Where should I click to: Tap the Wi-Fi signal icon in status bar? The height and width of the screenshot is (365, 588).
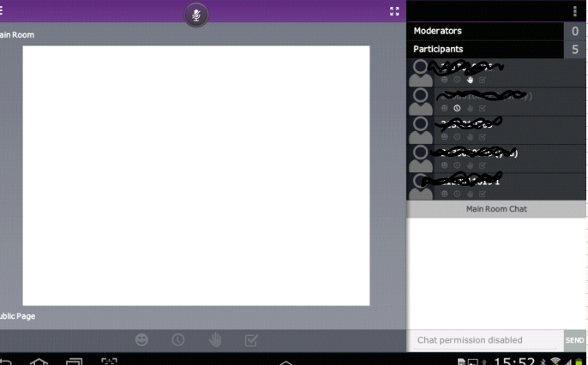tap(555, 362)
